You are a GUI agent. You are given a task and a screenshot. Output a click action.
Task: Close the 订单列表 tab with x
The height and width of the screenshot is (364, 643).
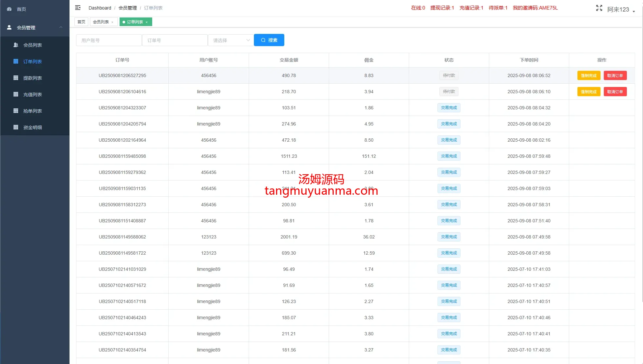coord(147,22)
